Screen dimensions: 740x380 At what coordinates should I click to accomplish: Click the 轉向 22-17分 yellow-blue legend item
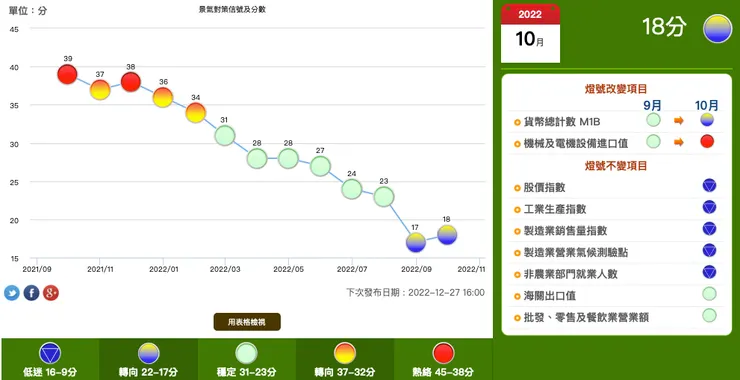tap(148, 360)
